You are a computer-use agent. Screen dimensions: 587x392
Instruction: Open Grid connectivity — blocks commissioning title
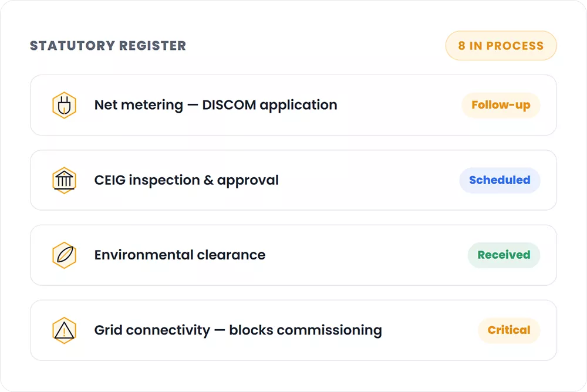coord(238,330)
